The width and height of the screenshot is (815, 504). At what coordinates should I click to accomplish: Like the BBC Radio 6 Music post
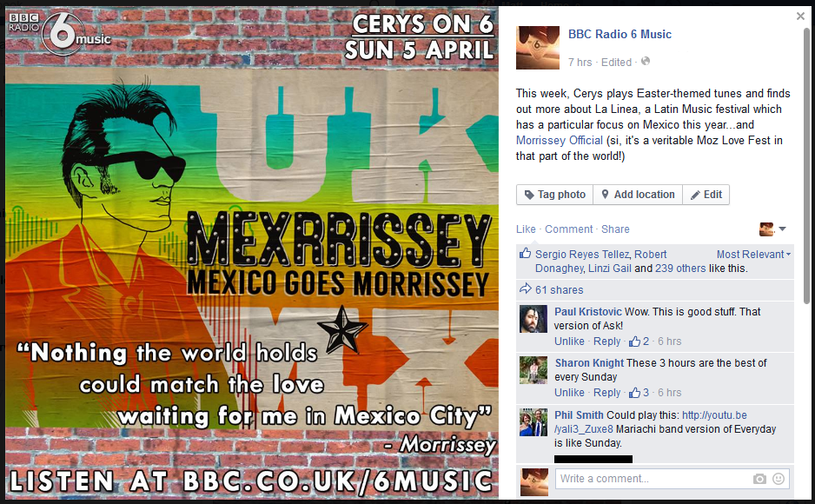[x=526, y=229]
